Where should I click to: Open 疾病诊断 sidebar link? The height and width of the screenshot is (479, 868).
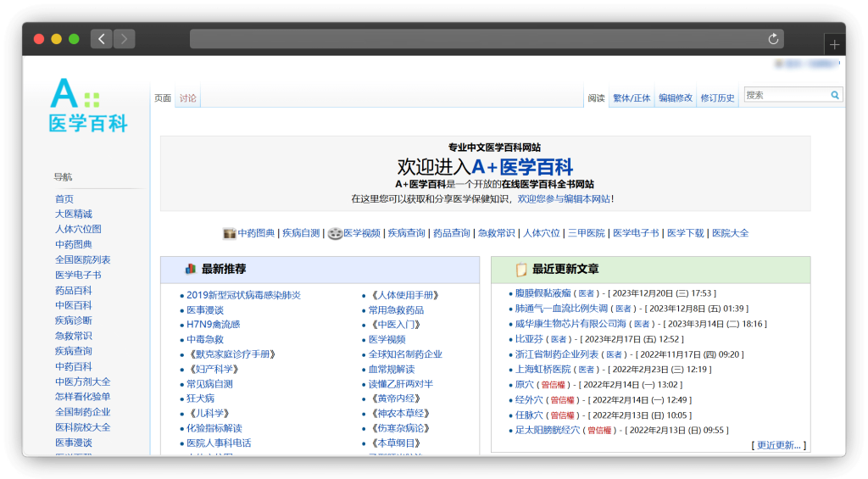[x=74, y=320]
